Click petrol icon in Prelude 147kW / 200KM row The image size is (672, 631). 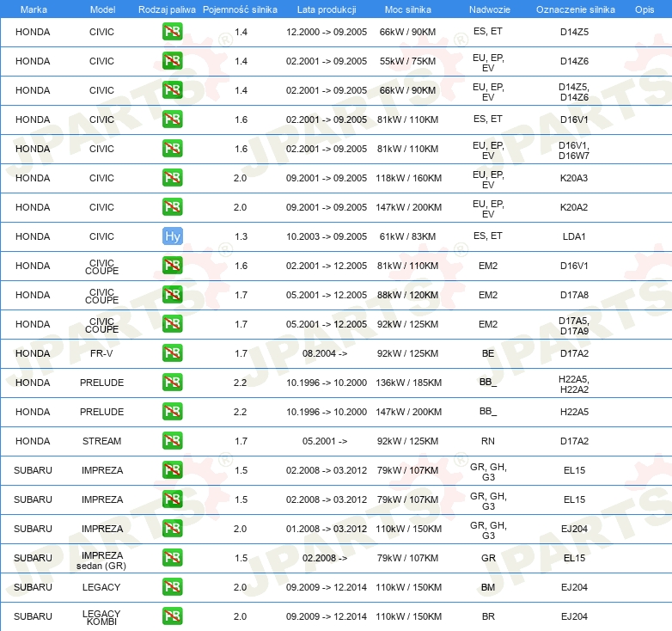[x=172, y=412]
